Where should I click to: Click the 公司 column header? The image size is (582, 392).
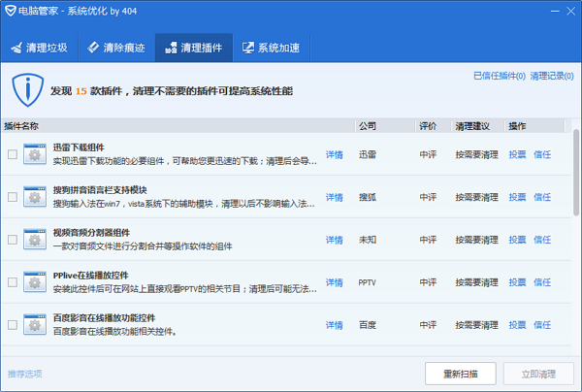click(385, 126)
